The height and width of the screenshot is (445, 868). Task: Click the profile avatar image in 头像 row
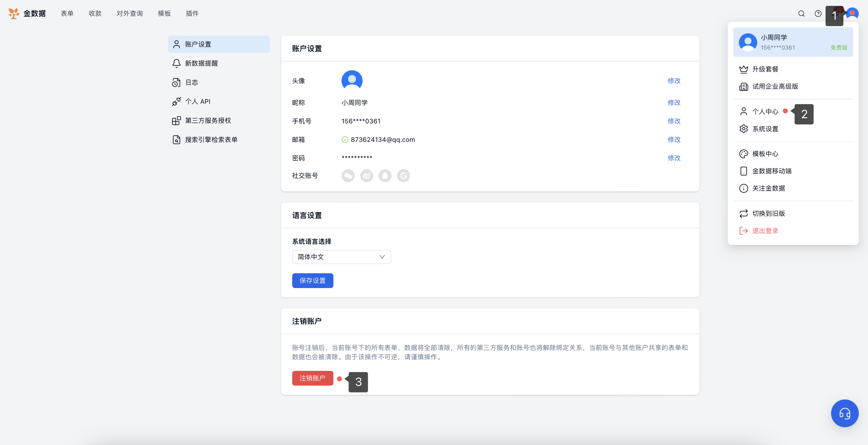(352, 81)
